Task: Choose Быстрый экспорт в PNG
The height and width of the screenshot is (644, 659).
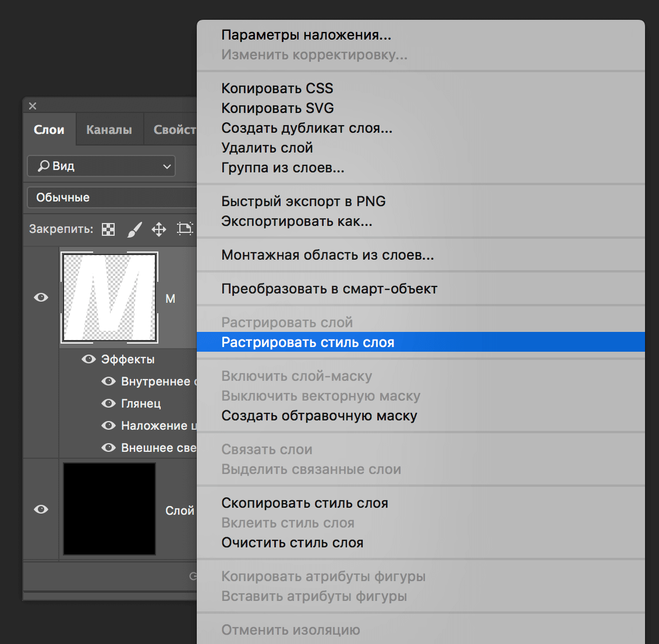Action: point(303,201)
